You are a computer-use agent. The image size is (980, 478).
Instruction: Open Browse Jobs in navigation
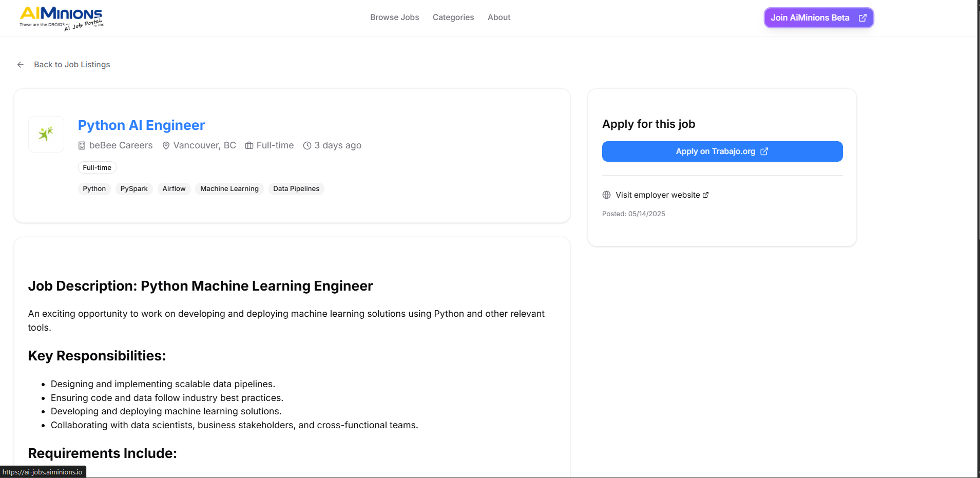pos(394,17)
